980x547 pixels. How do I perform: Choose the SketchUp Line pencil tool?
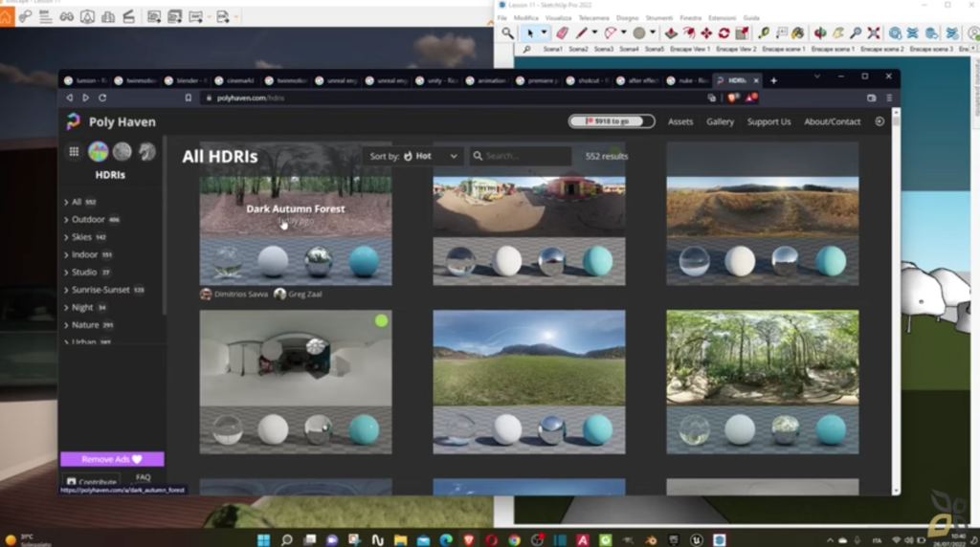coord(581,33)
